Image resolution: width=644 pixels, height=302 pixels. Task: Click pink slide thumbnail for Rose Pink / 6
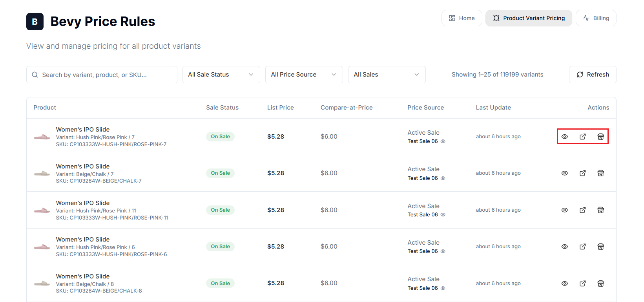pos(42,247)
